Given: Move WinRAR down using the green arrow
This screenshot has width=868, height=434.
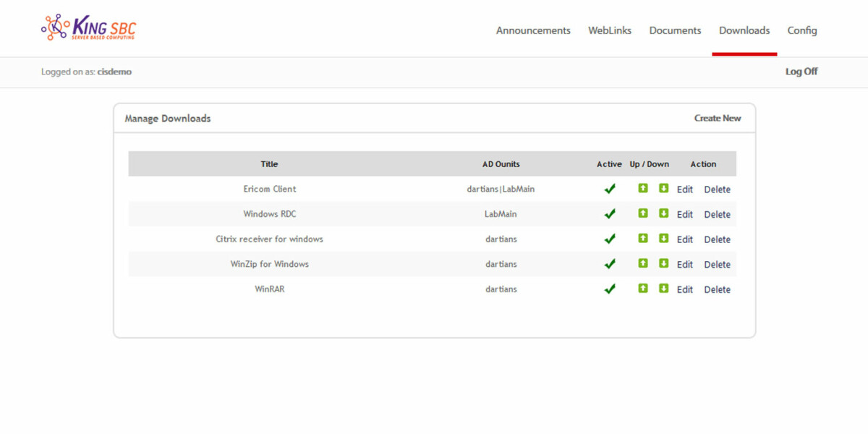Looking at the screenshot, I should [663, 289].
